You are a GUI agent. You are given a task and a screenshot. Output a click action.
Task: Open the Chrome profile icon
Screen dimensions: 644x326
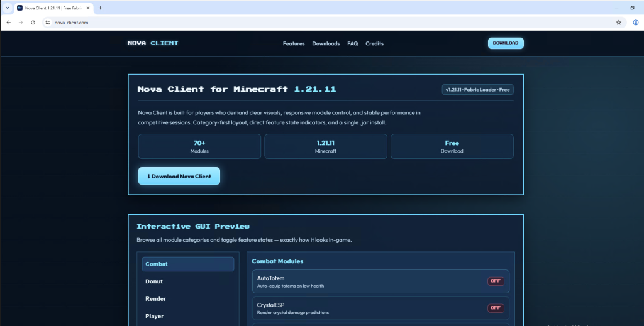[635, 23]
